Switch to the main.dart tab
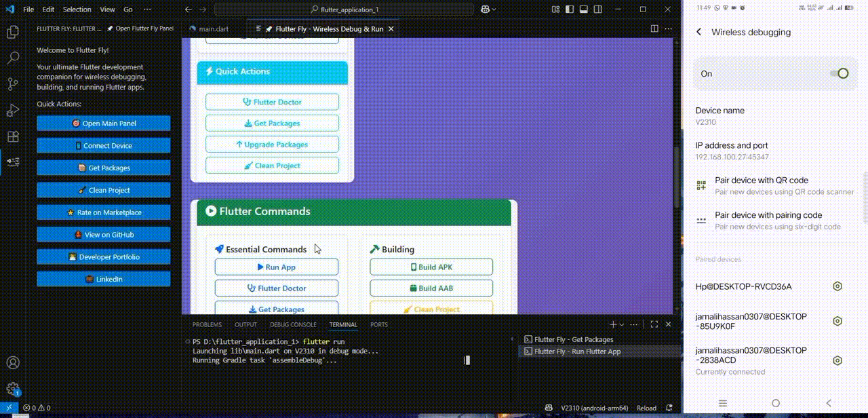 click(212, 29)
